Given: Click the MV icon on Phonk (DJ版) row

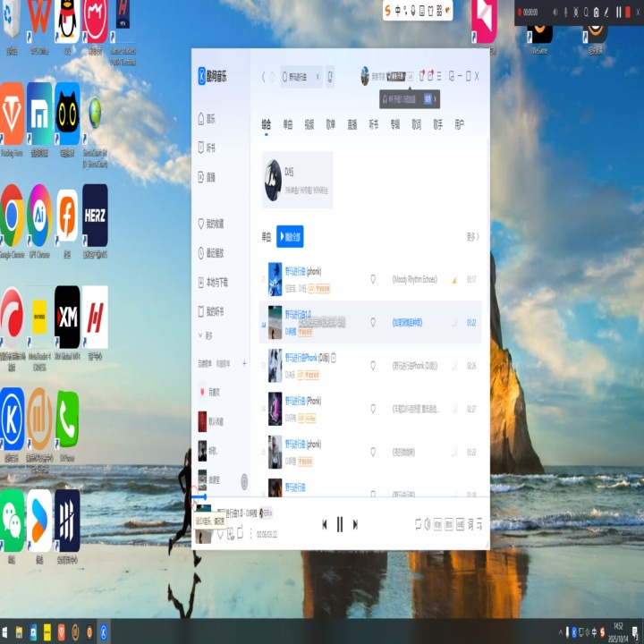Looking at the screenshot, I should (x=334, y=358).
